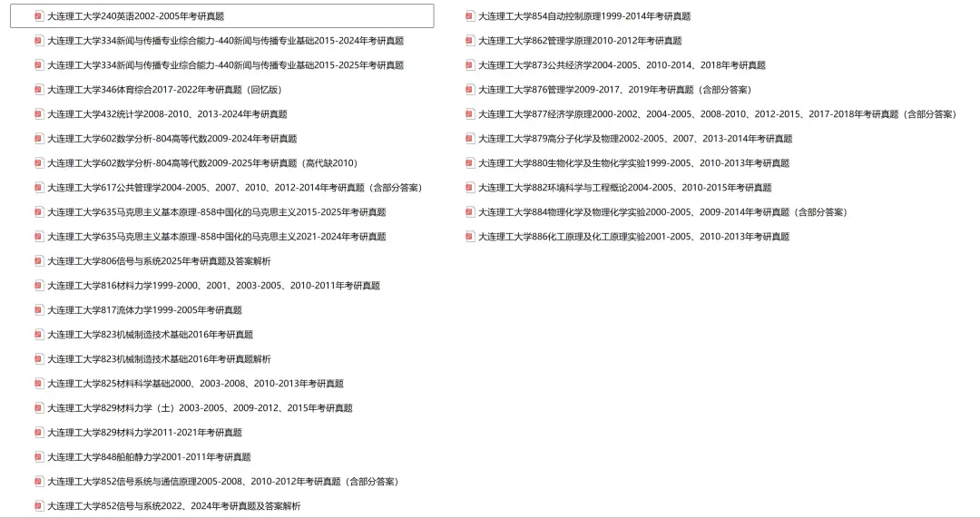Screen dimensions: 980x518
Task: Click PDF icon for 877经济学原理 file
Action: [x=470, y=113]
